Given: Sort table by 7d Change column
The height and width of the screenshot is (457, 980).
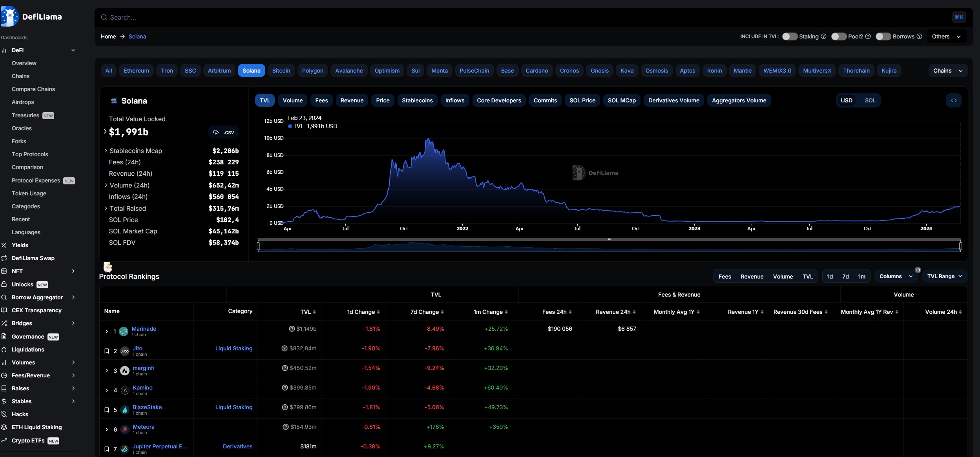Looking at the screenshot, I should click(x=427, y=312).
